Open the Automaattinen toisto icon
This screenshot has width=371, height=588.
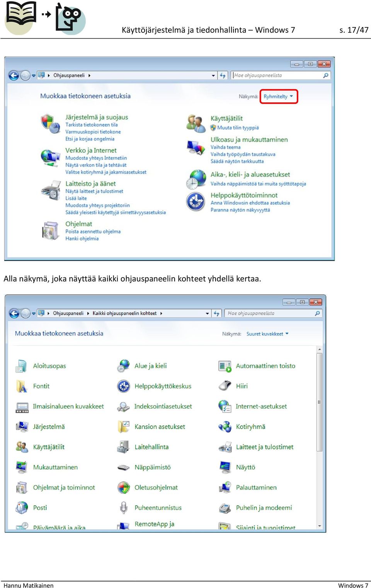[225, 366]
